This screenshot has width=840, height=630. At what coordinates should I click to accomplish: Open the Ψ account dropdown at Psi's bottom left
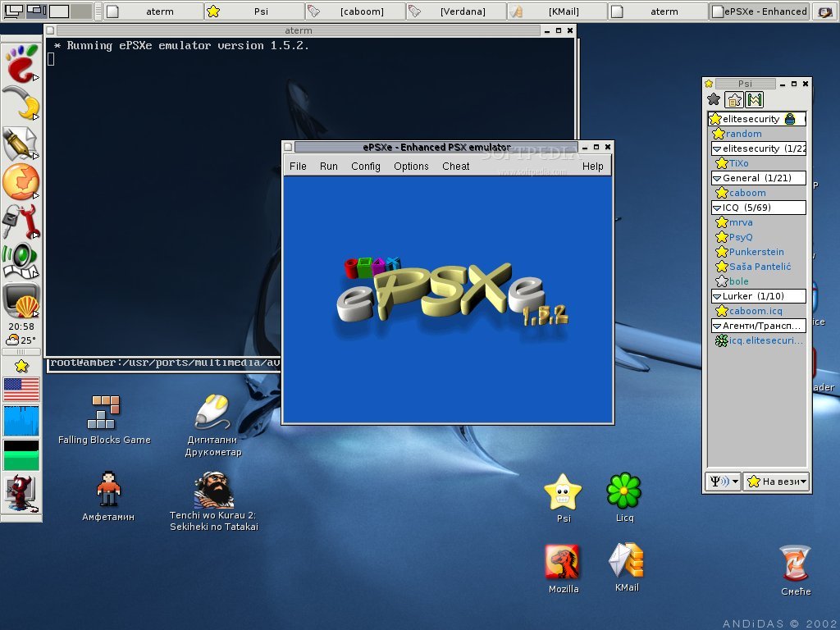click(724, 482)
